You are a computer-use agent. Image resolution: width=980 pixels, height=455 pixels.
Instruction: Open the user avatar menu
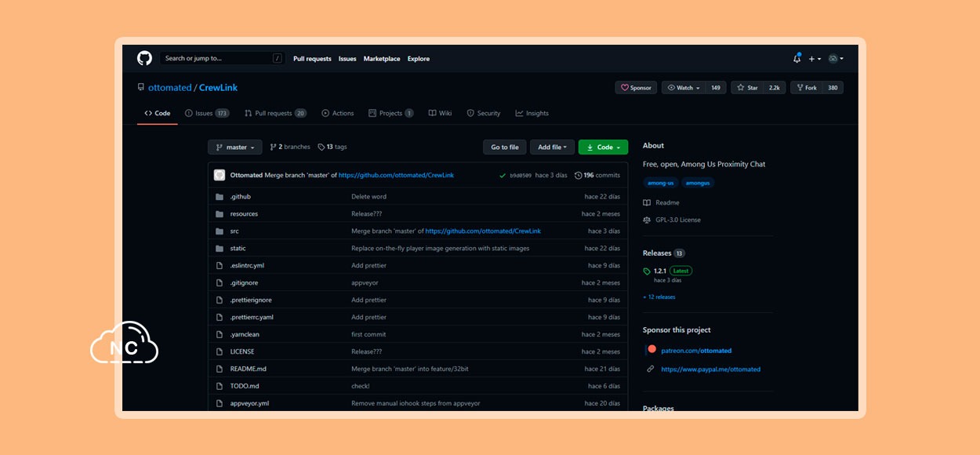coord(836,59)
